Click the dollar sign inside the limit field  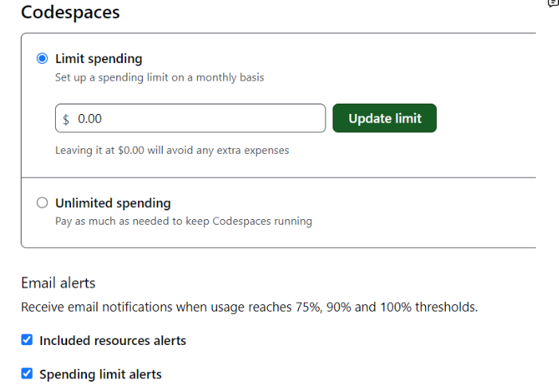(66, 119)
